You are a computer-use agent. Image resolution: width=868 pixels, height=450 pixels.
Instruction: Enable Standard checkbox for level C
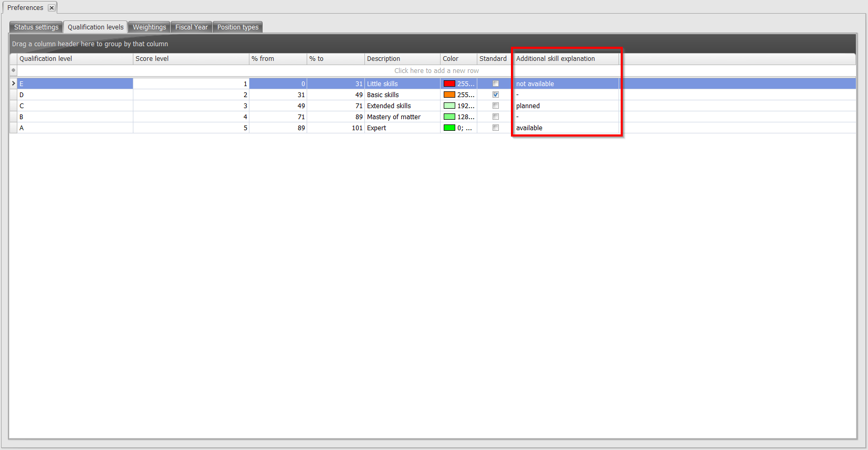(x=495, y=106)
